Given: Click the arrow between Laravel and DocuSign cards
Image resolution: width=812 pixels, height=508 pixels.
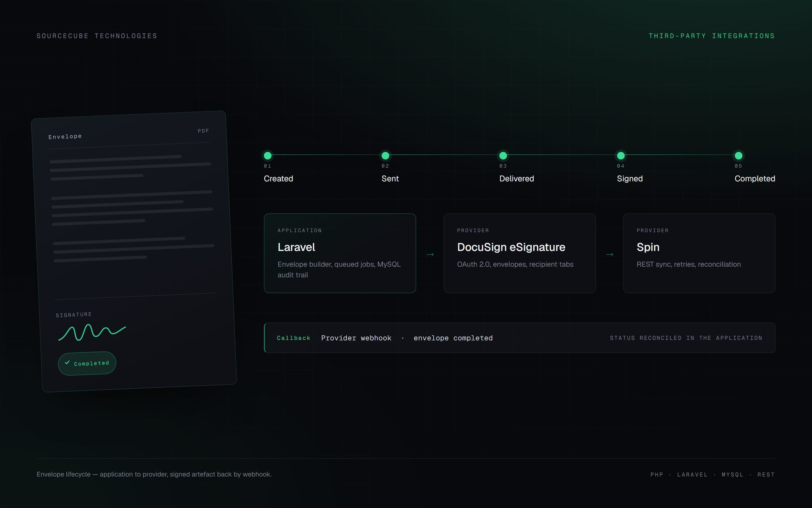Looking at the screenshot, I should click(x=430, y=254).
